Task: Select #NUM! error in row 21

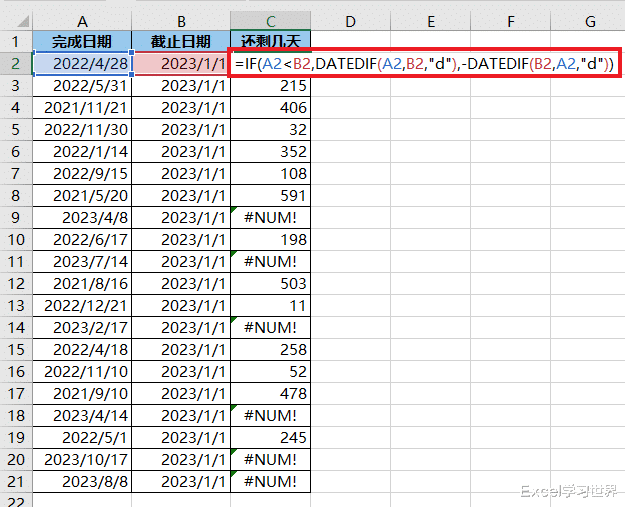Action: tap(271, 481)
